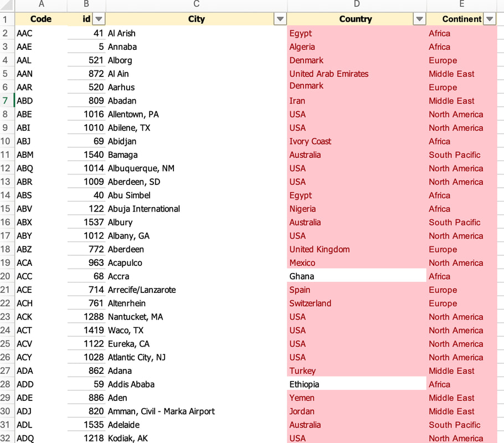The height and width of the screenshot is (443, 504).
Task: Open the City column filter dropdown
Action: point(280,19)
